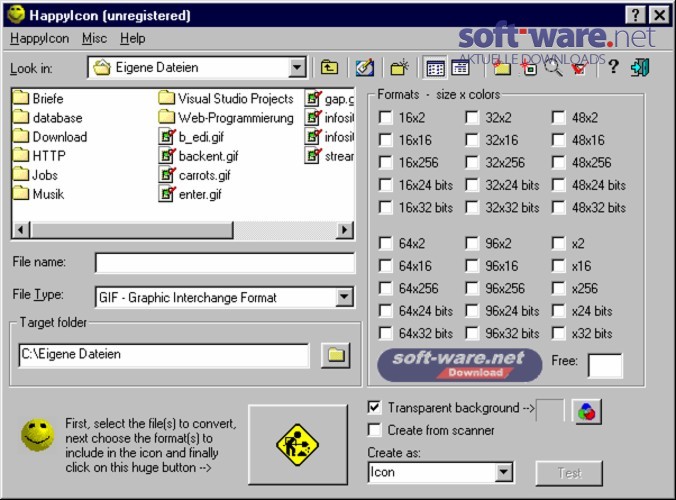The image size is (676, 500).
Task: Enable the 64x2 format checkbox
Action: tap(385, 244)
